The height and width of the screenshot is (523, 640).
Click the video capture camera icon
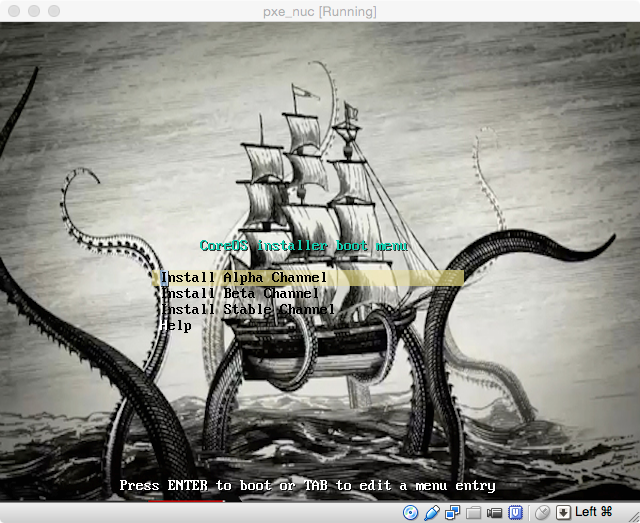pos(494,512)
